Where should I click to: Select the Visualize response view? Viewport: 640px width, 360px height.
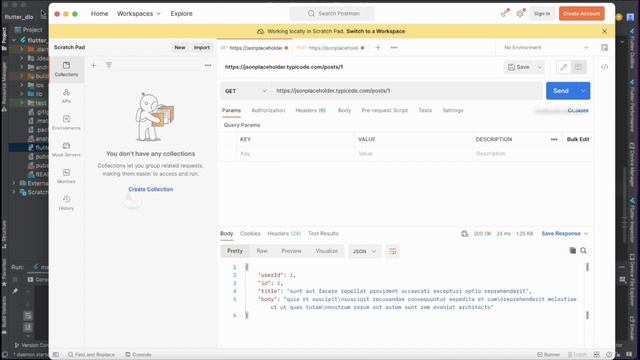327,251
